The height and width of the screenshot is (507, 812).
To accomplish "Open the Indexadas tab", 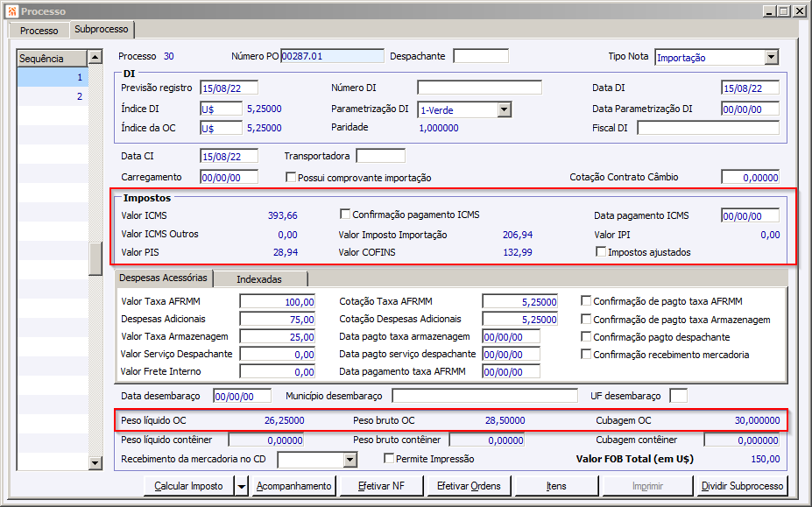I will [260, 278].
